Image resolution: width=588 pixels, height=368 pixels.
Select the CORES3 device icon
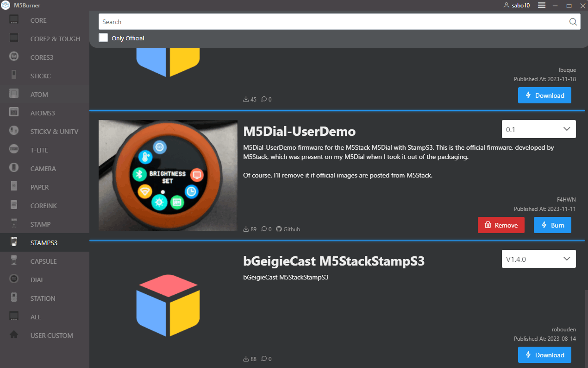pyautogui.click(x=14, y=57)
